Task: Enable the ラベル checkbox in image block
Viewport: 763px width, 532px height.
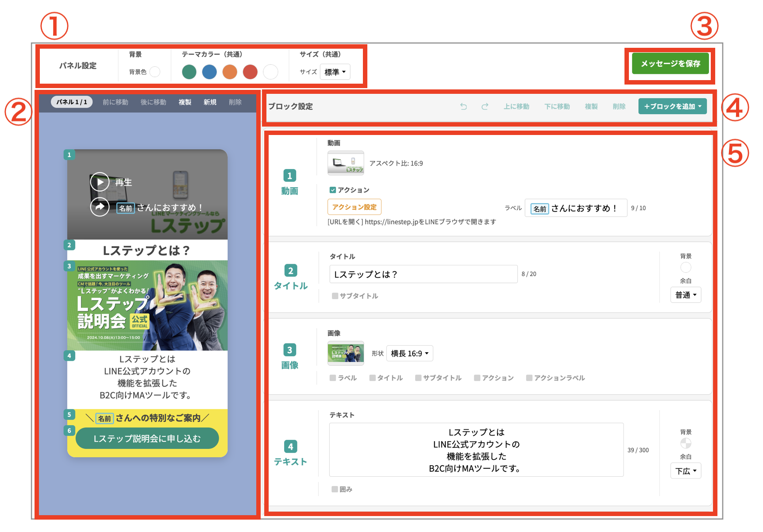Action: (333, 378)
